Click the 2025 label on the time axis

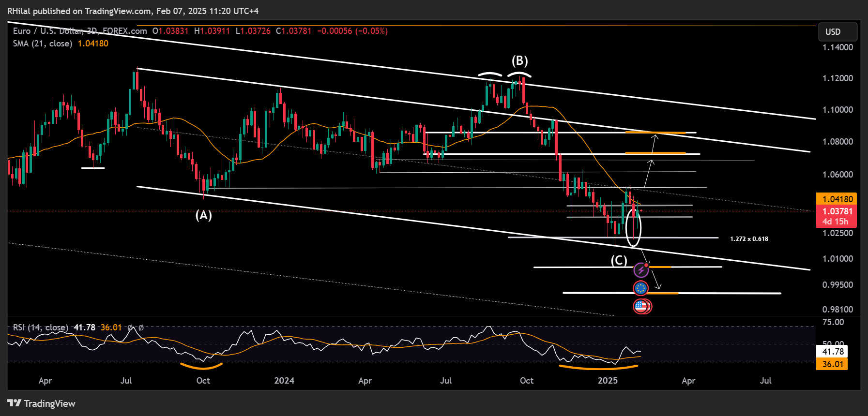[x=608, y=381]
